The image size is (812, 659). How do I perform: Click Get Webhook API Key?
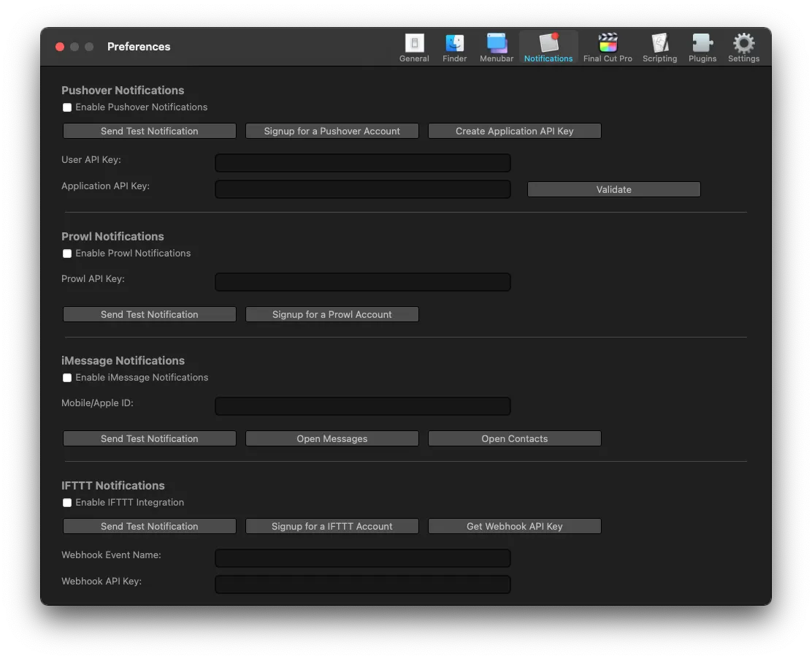514,526
